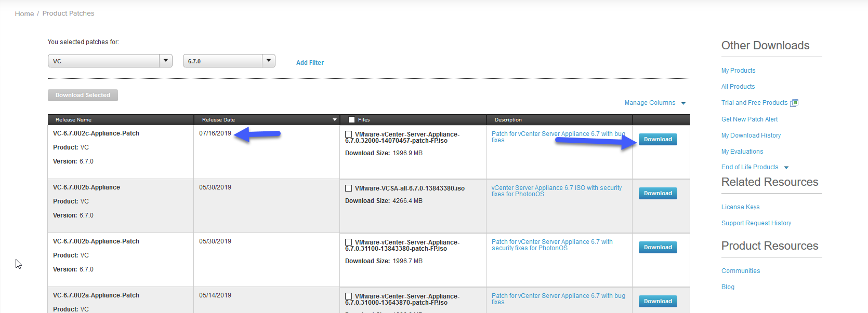Click the Related Resources heading
This screenshot has width=868, height=313.
pyautogui.click(x=770, y=182)
